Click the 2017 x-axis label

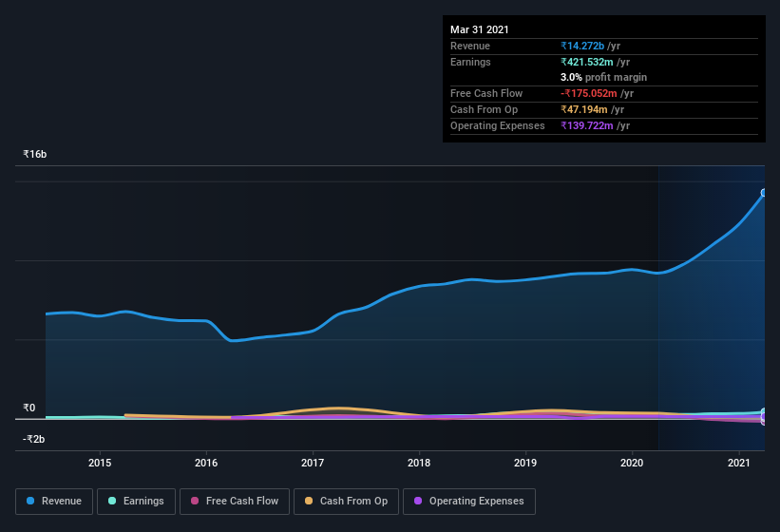click(x=313, y=463)
